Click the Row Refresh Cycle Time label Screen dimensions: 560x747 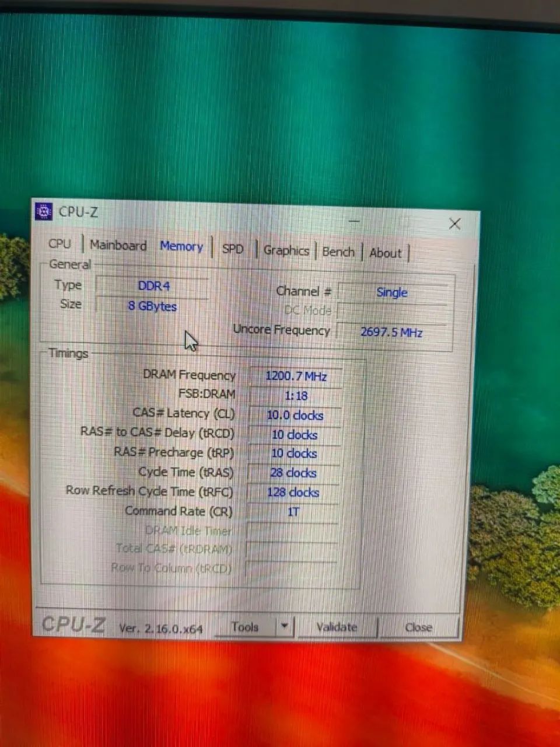(149, 491)
